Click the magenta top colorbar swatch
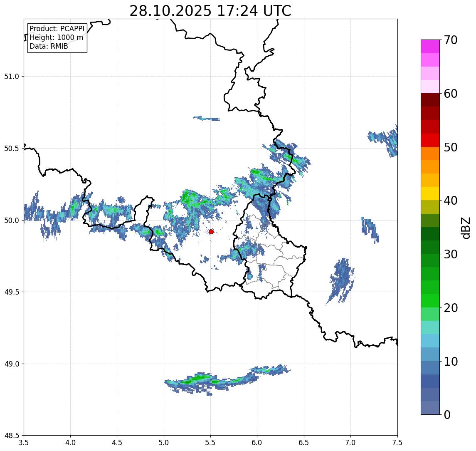Viewport: 476px width, 451px height. tap(430, 47)
